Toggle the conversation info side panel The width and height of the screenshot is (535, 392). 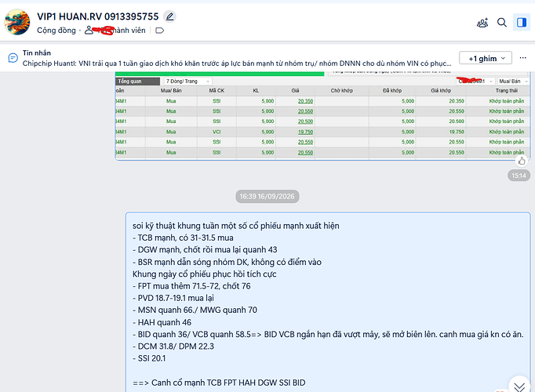point(522,23)
